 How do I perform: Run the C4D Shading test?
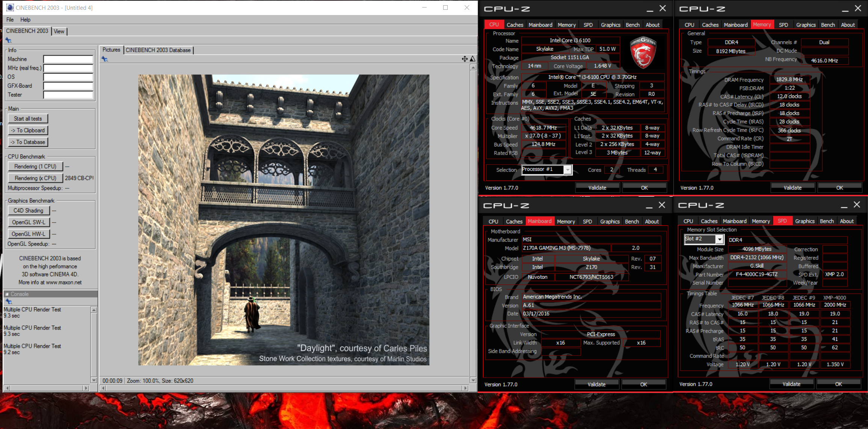click(x=29, y=211)
